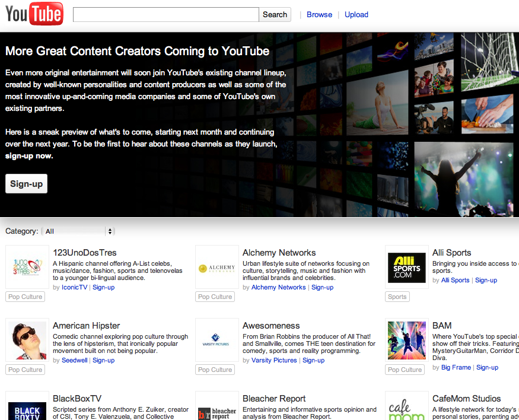The image size is (519, 420).
Task: Click the American Hipster channel thumbnail
Action: 27,340
